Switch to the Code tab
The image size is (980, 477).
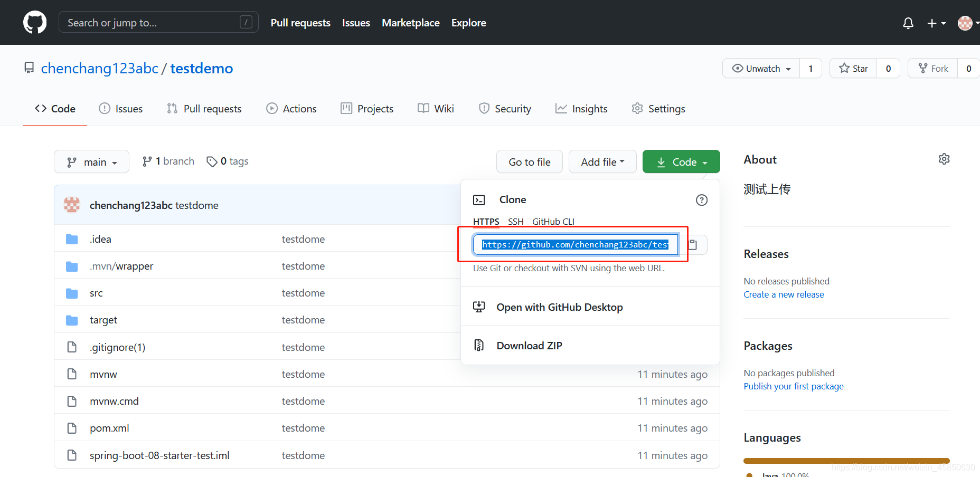tap(55, 109)
